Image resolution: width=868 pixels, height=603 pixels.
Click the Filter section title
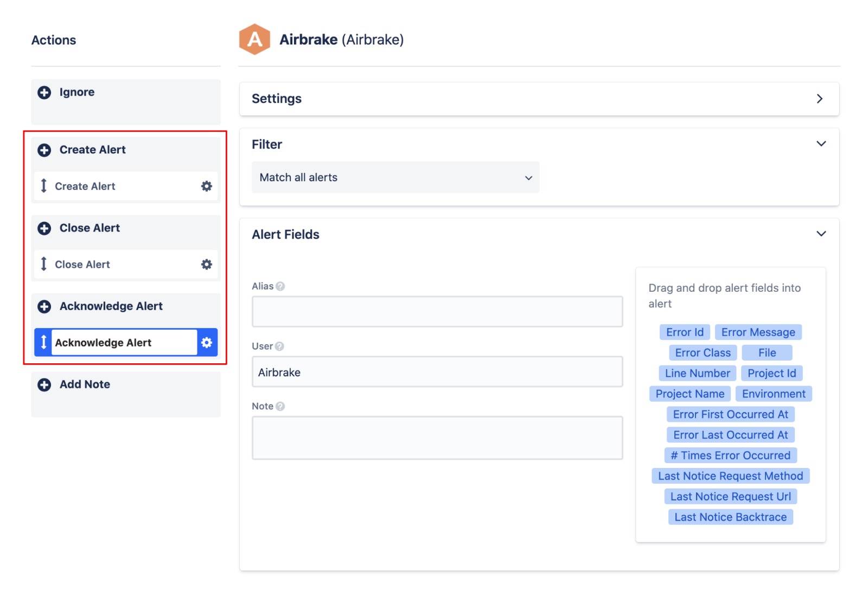pos(267,144)
